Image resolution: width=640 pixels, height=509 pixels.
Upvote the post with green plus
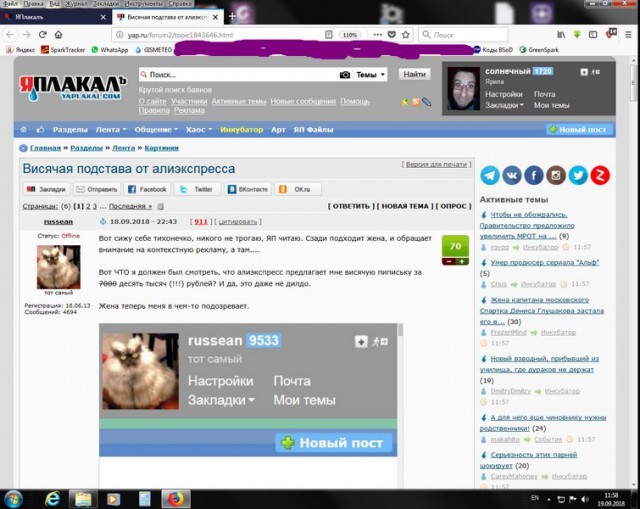click(462, 262)
